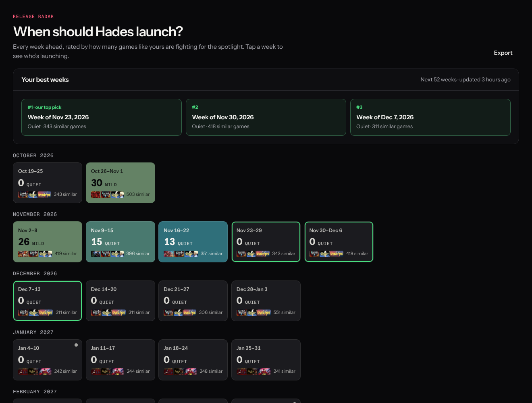Viewport: 532px width, 403px height.
Task: Click the '13' score in Nov 16–22 card
Action: (x=169, y=242)
